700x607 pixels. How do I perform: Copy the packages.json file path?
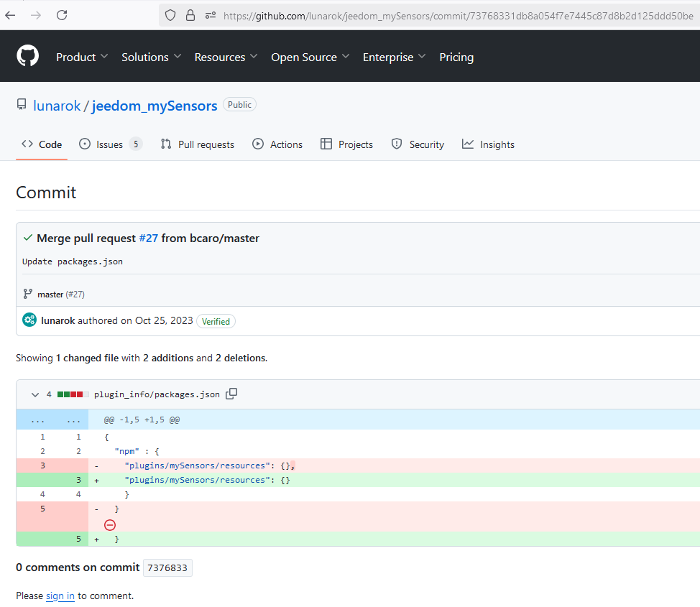[231, 394]
